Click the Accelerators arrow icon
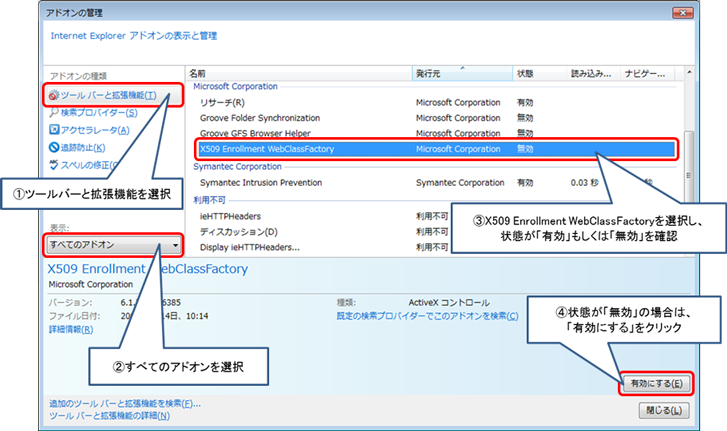The height and width of the screenshot is (431, 727). (54, 130)
